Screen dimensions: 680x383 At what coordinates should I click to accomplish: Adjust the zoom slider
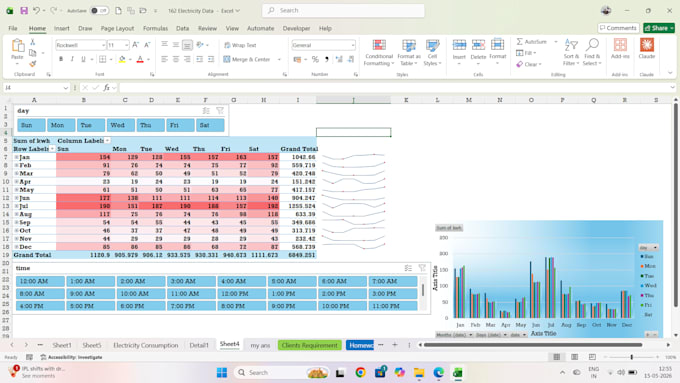point(631,357)
